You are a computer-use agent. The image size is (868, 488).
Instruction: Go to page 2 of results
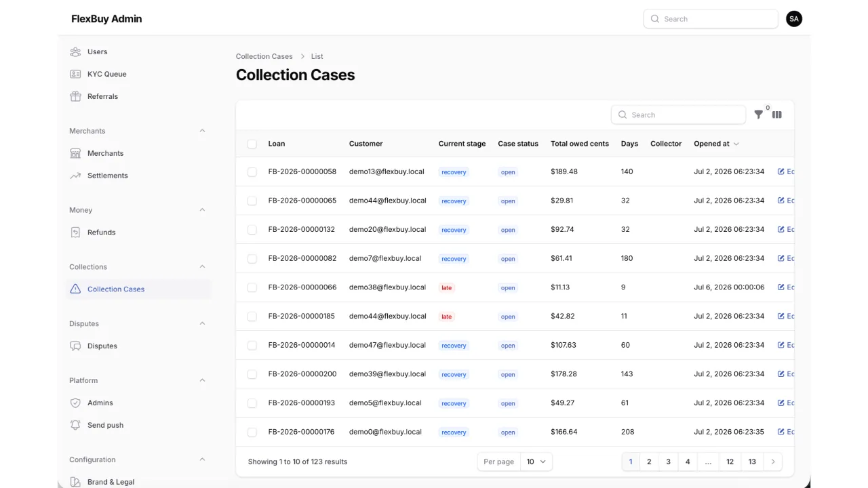click(649, 462)
